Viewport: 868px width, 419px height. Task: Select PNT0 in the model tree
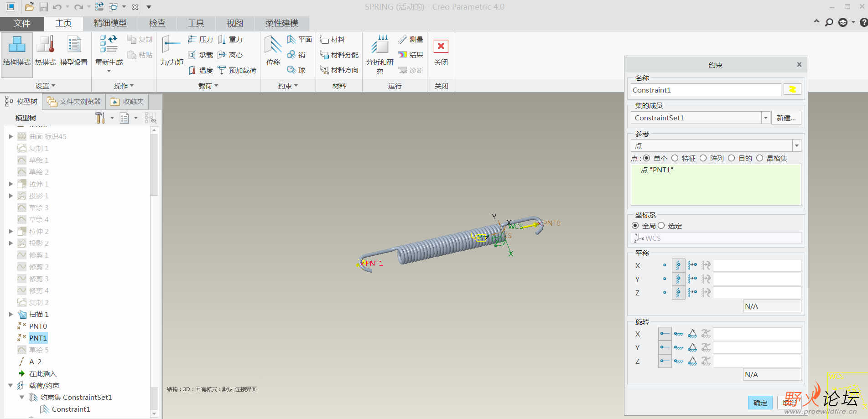[38, 326]
